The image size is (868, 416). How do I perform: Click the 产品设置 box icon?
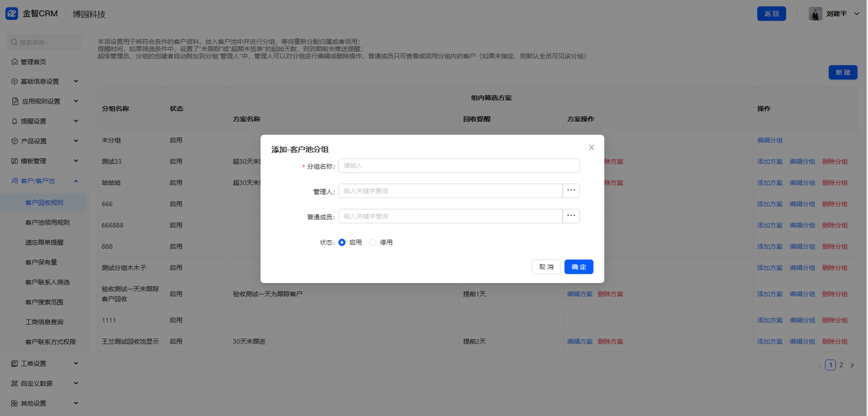tap(14, 141)
